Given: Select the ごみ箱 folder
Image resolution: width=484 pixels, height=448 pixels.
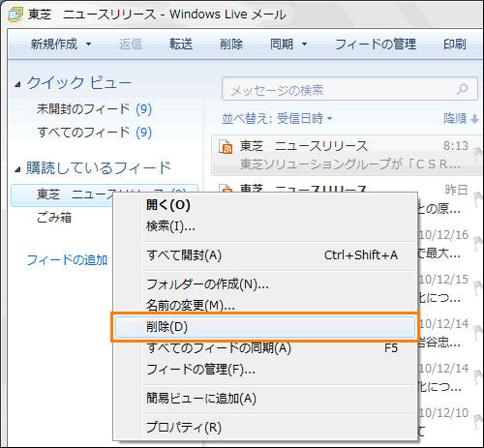Looking at the screenshot, I should 54,218.
